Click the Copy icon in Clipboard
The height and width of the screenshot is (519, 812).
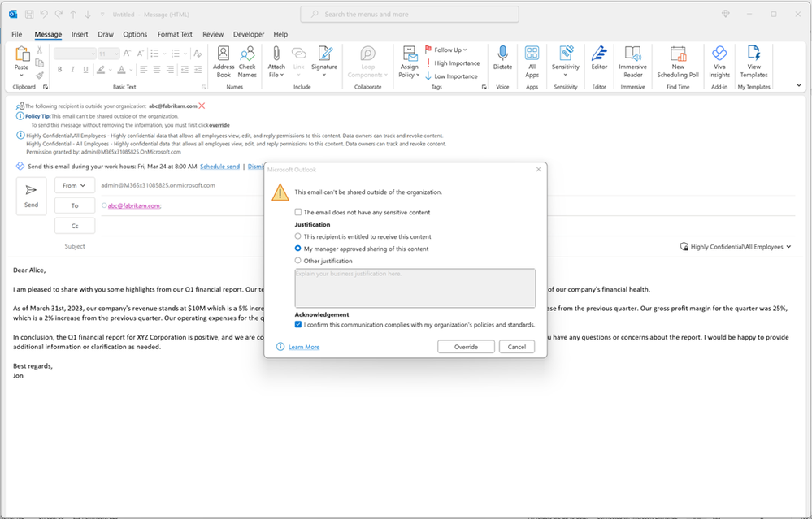click(x=39, y=63)
